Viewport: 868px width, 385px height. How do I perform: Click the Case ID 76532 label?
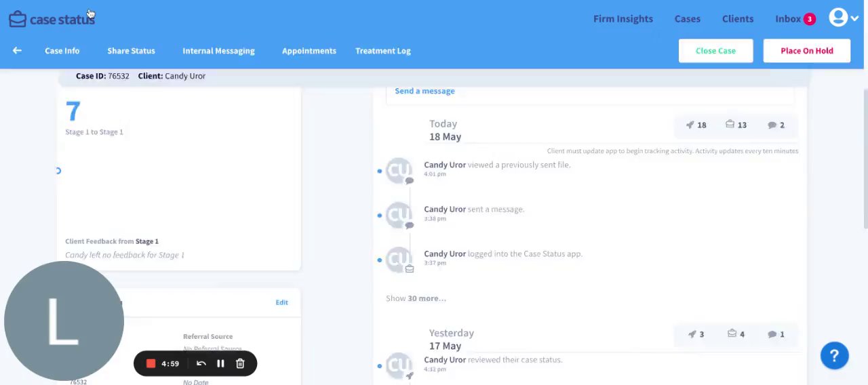click(x=102, y=76)
